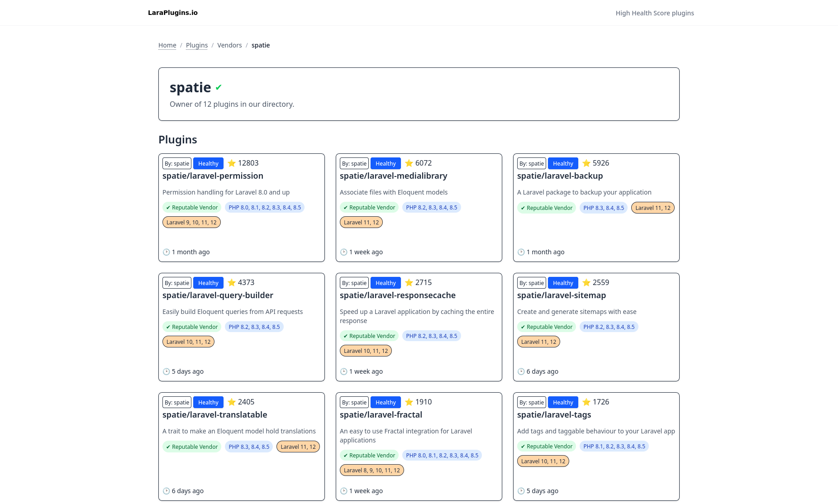Open spatie/laravel-query-builder plugin
The height and width of the screenshot is (504, 838).
[x=218, y=295]
